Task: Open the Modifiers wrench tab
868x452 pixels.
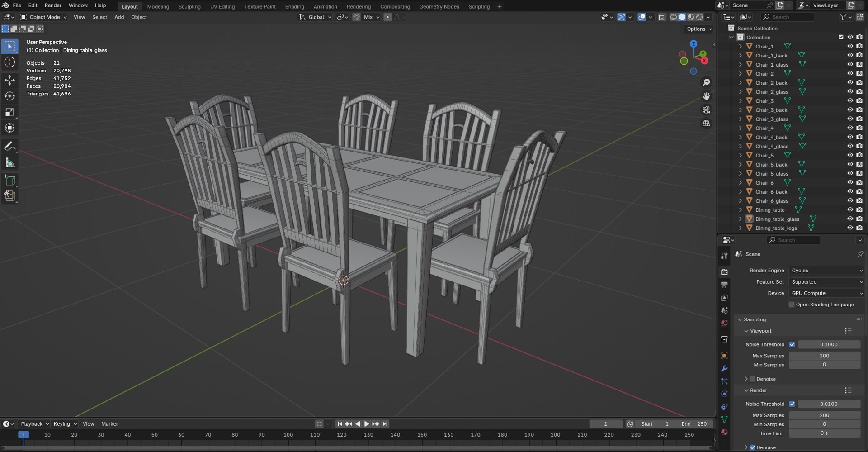Action: point(724,368)
